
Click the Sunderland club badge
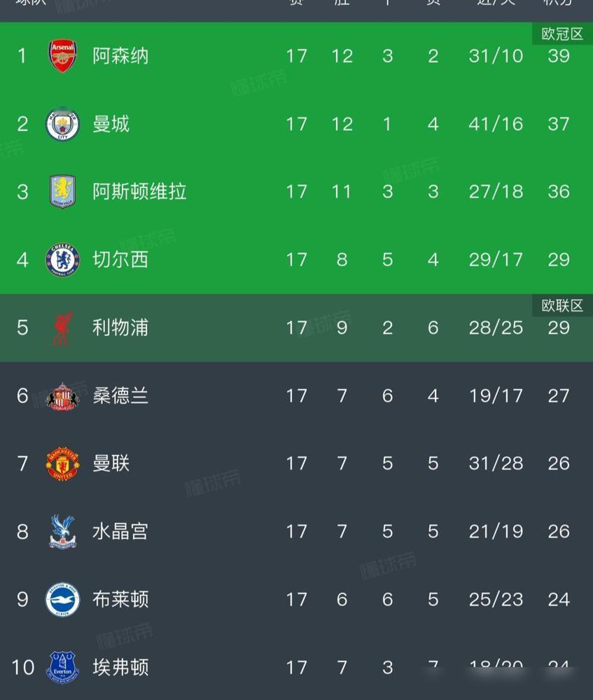click(62, 395)
